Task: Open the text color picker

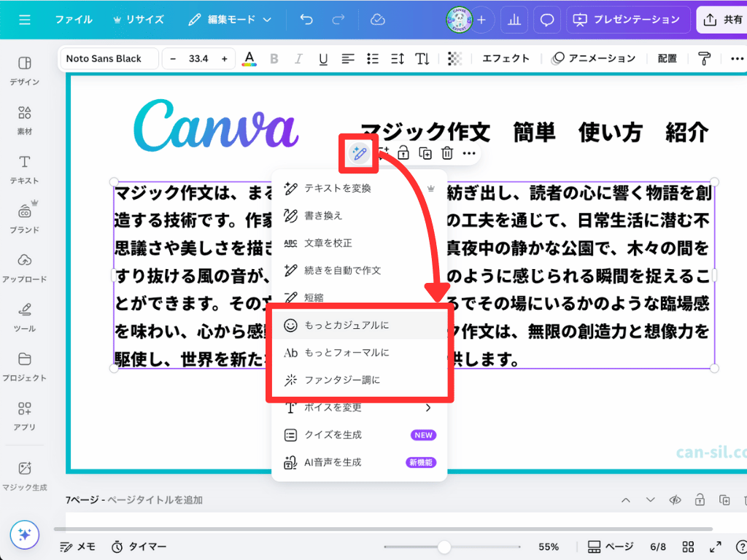Action: [249, 58]
